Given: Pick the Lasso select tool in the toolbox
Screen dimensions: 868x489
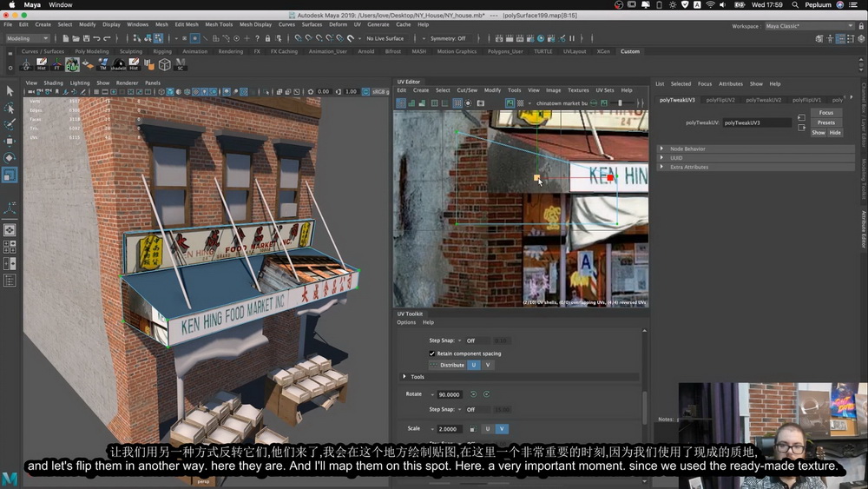Looking at the screenshot, I should (10, 108).
